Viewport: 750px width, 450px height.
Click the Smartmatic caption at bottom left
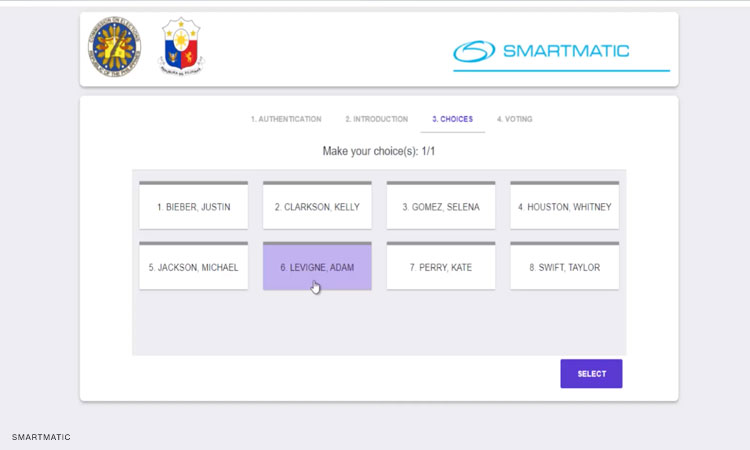pyautogui.click(x=41, y=437)
